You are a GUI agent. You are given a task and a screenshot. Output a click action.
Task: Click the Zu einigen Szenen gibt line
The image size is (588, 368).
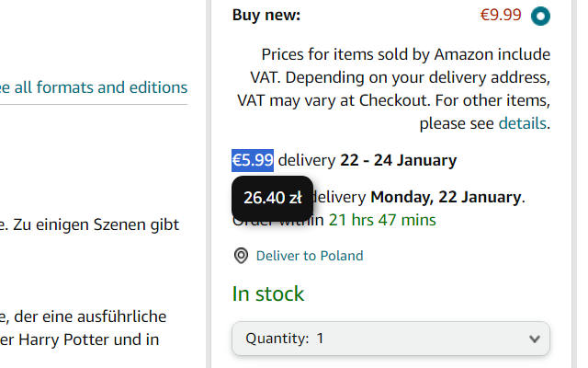(90, 224)
